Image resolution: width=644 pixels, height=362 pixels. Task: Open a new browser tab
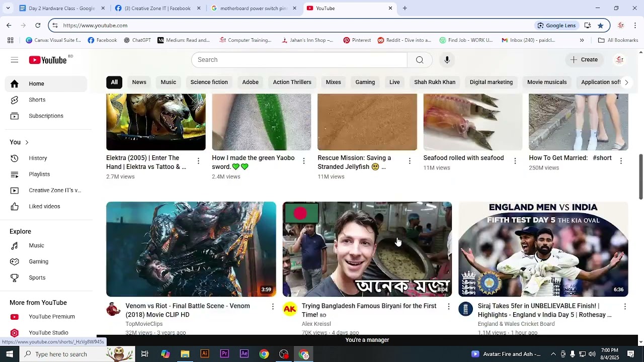(405, 8)
